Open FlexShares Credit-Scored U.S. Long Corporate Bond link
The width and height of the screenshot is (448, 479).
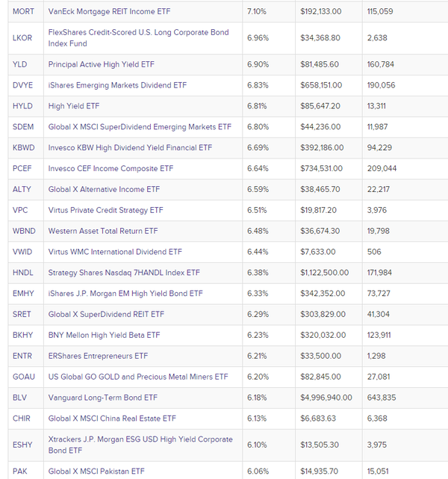139,38
